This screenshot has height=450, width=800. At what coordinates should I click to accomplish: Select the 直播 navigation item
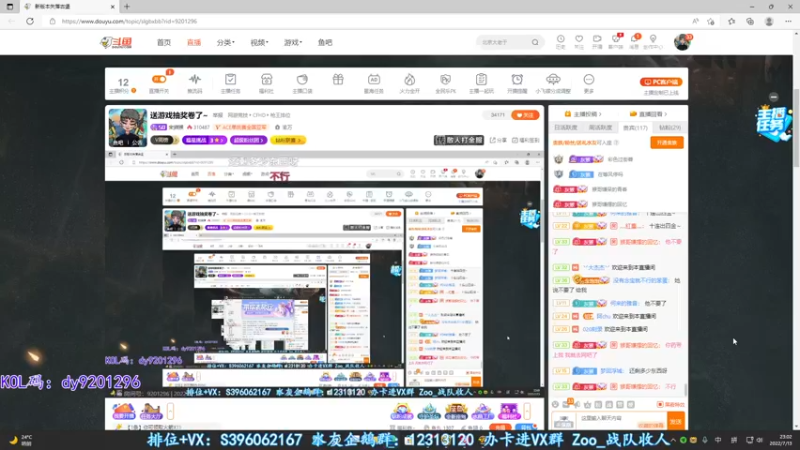pos(194,42)
